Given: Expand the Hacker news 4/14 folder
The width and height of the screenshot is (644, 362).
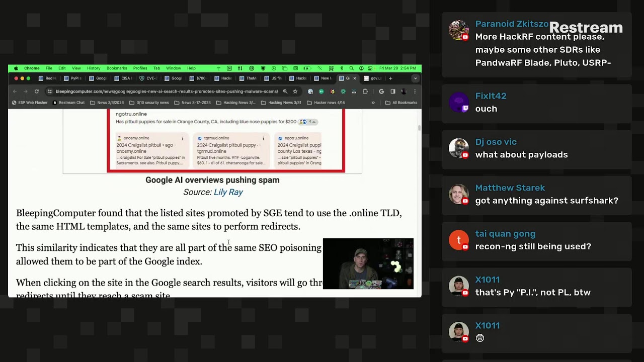Looking at the screenshot, I should pyautogui.click(x=326, y=103).
